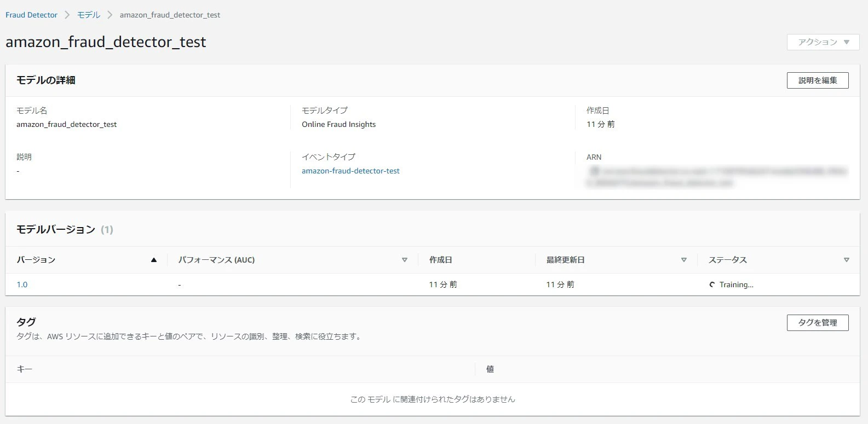
Task: Click the パフォーマンス (AUC) header text
Action: [x=217, y=260]
